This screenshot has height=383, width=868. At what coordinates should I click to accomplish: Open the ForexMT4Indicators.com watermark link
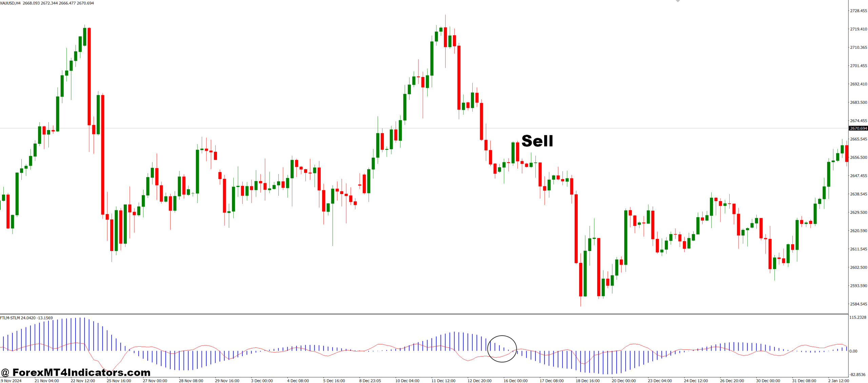point(76,372)
